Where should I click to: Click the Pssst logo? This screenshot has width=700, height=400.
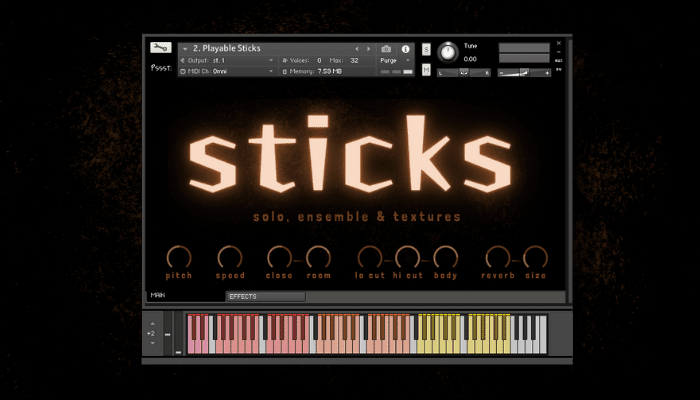(x=160, y=69)
